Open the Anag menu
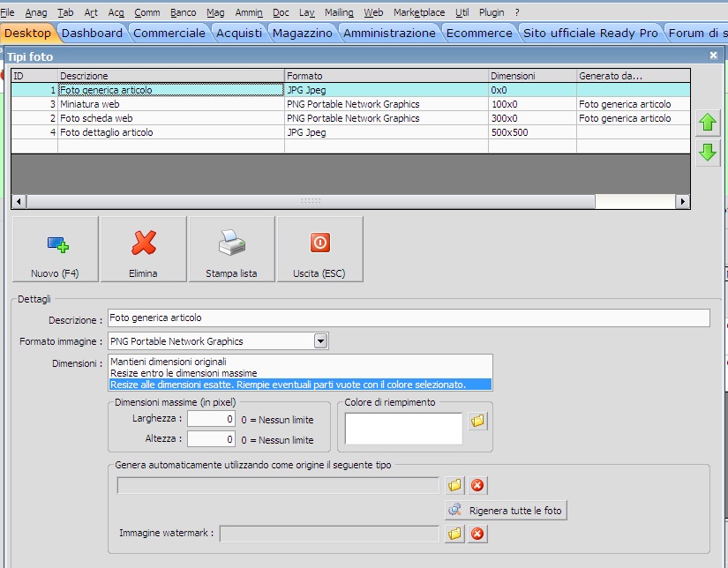728x568 pixels. coord(36,12)
